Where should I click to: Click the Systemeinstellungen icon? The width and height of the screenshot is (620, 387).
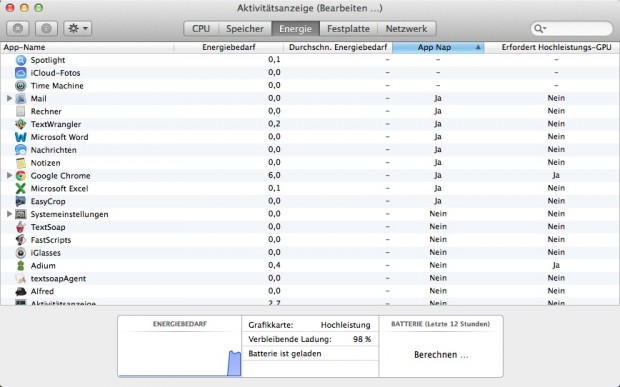click(21, 214)
